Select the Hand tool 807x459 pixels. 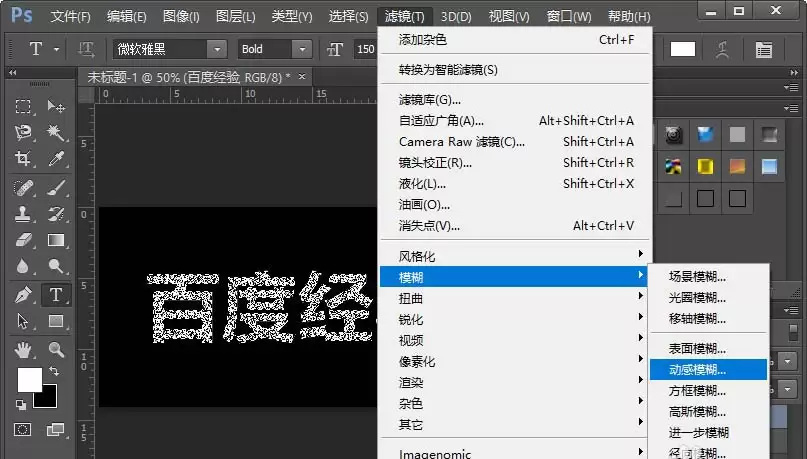tap(23, 350)
